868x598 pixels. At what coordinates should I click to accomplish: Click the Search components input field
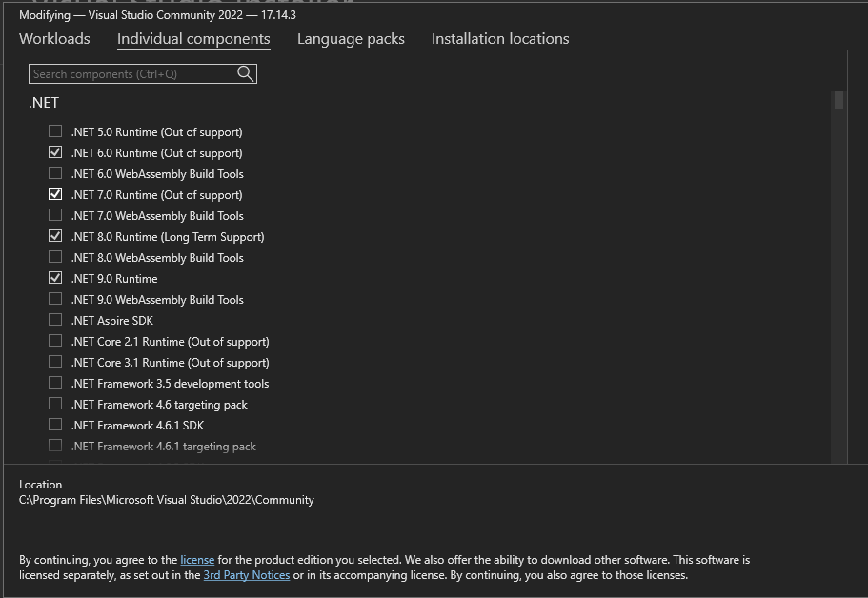point(131,73)
